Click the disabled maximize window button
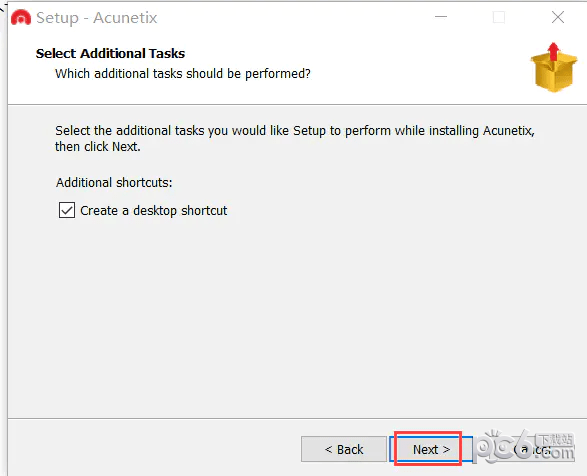 click(x=498, y=17)
